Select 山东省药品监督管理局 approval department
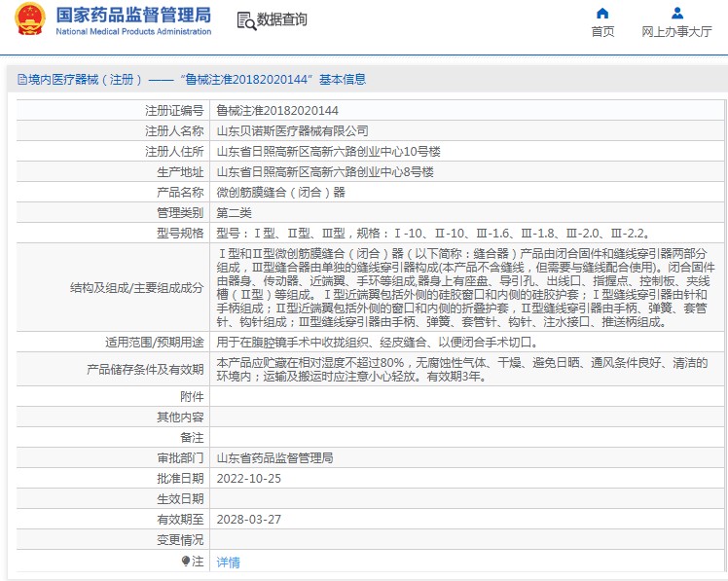This screenshot has width=728, height=581. (274, 458)
